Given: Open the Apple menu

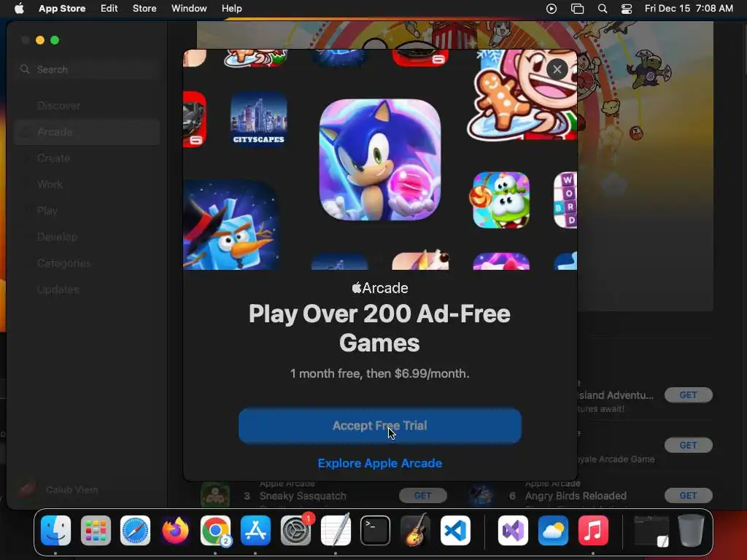Looking at the screenshot, I should coord(19,9).
